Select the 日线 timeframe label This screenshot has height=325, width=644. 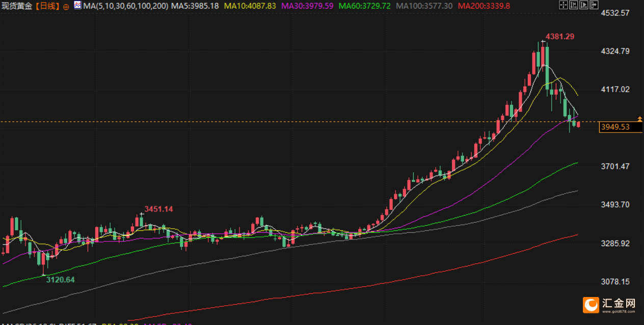(x=47, y=6)
